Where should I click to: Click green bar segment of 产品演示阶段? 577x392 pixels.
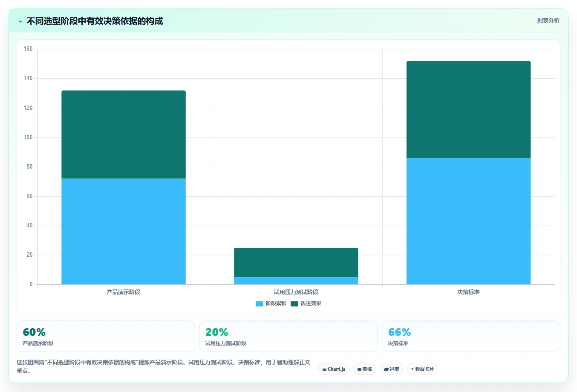pos(124,134)
